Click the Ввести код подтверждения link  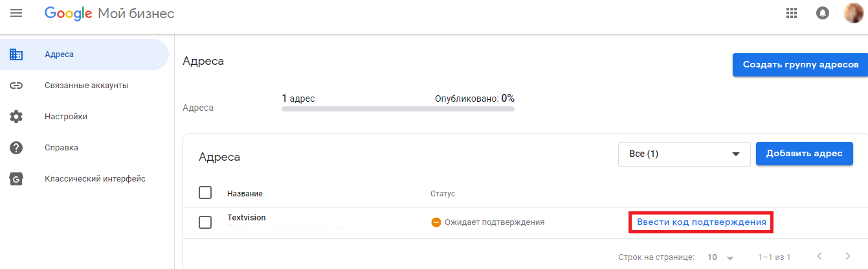[702, 222]
